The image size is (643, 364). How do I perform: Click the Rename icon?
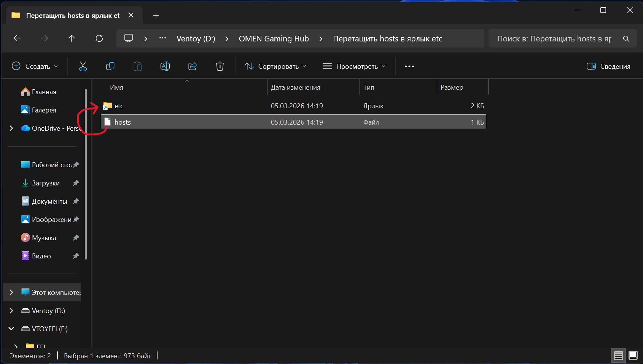(x=165, y=66)
